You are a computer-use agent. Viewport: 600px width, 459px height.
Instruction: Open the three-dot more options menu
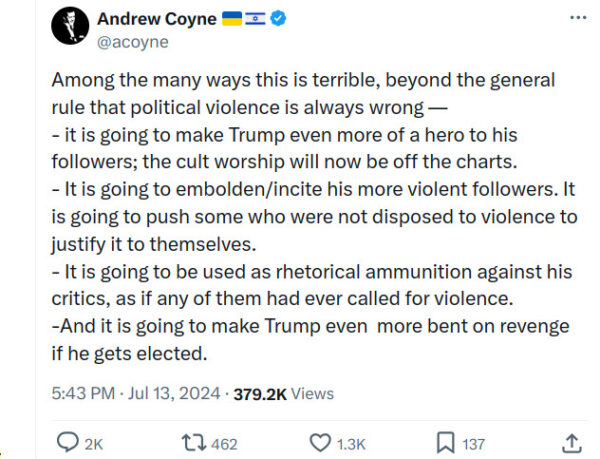tap(578, 18)
